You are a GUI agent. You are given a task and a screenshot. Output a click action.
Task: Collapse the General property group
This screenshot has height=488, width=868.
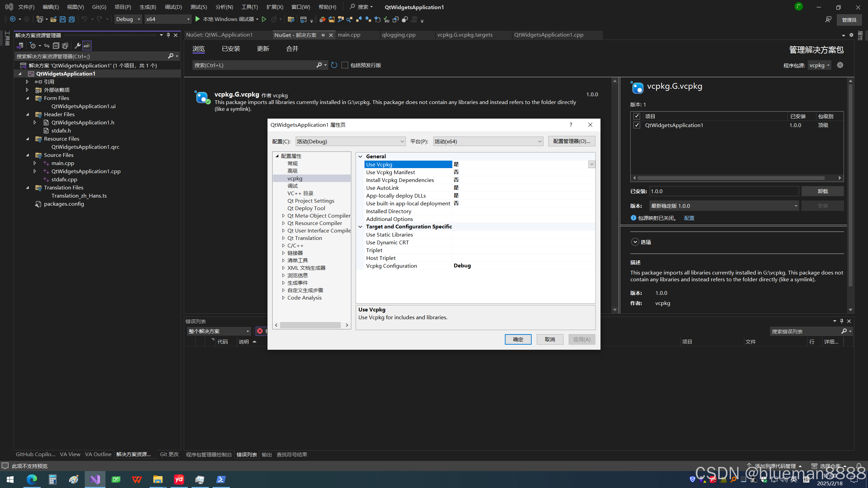(x=360, y=156)
